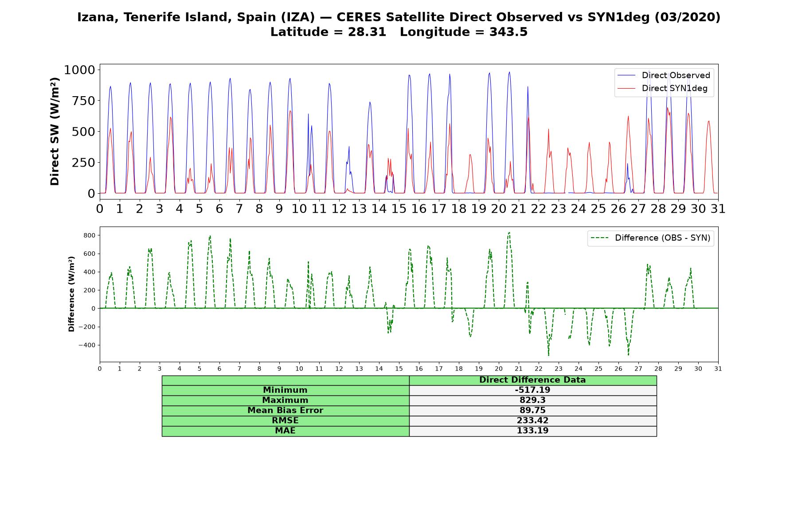Select the 233.42 RMSE value cell
The width and height of the screenshot is (798, 532).
(x=532, y=421)
